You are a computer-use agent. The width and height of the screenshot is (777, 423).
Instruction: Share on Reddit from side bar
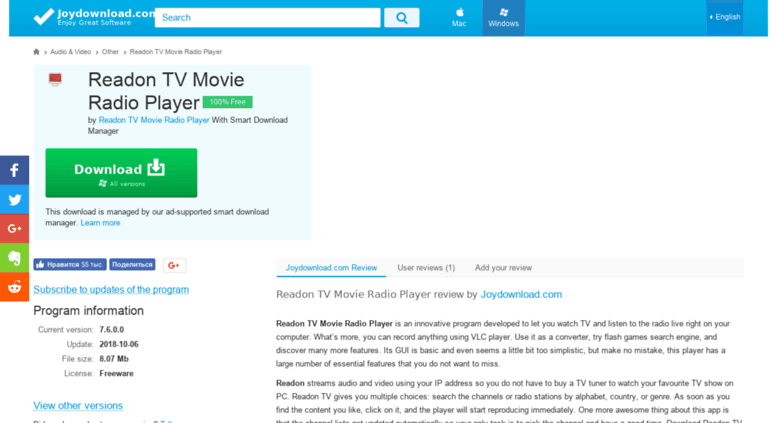tap(14, 287)
